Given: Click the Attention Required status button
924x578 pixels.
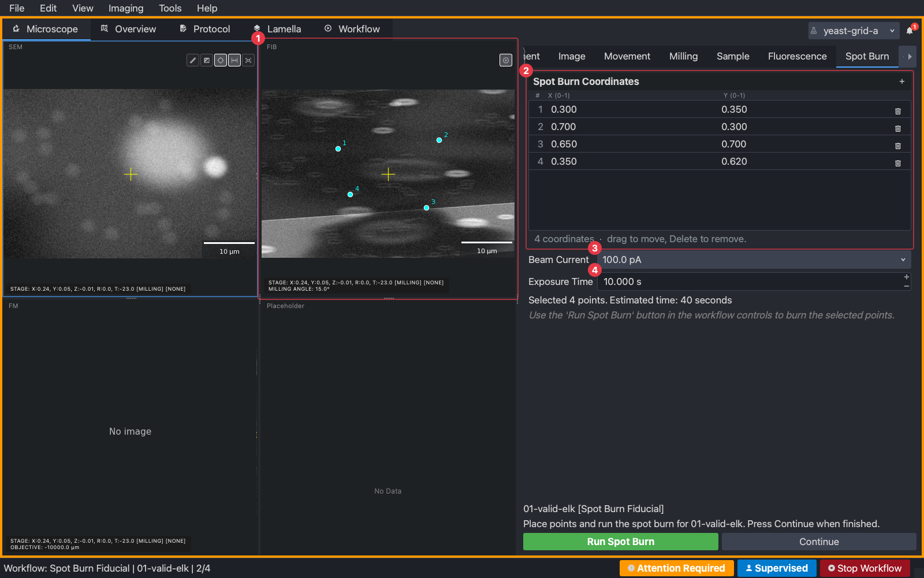Looking at the screenshot, I should [x=676, y=568].
